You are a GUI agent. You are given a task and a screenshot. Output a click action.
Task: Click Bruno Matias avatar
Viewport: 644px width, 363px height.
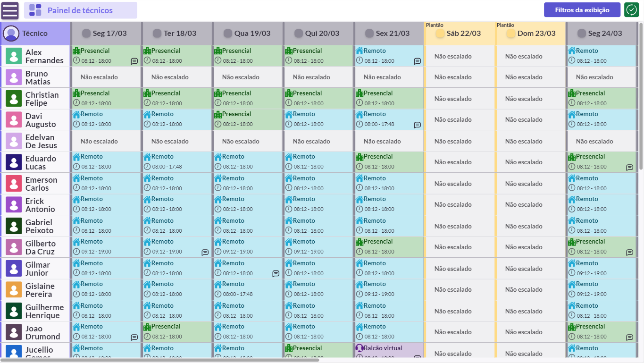pos(14,77)
